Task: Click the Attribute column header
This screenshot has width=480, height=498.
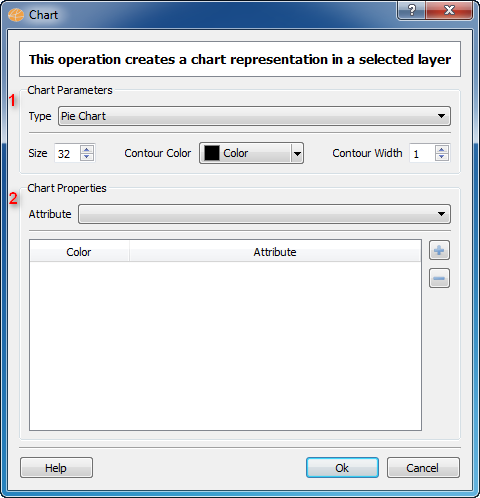Action: tap(275, 252)
